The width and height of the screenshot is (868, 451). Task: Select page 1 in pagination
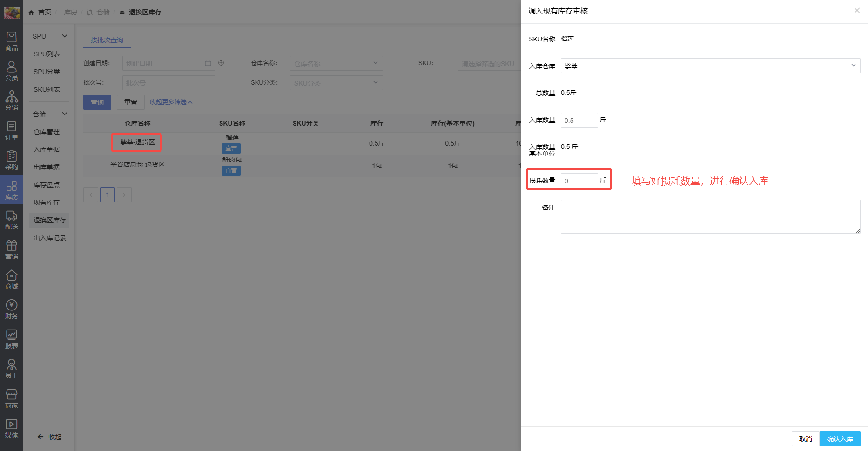108,195
